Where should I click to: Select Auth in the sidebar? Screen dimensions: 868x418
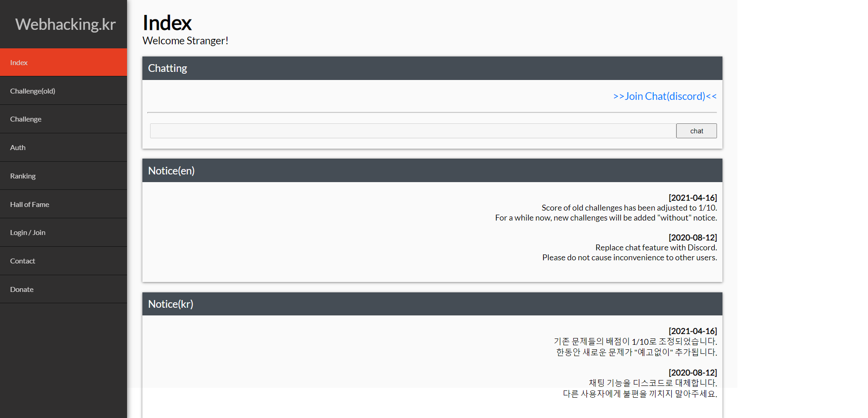[63, 147]
